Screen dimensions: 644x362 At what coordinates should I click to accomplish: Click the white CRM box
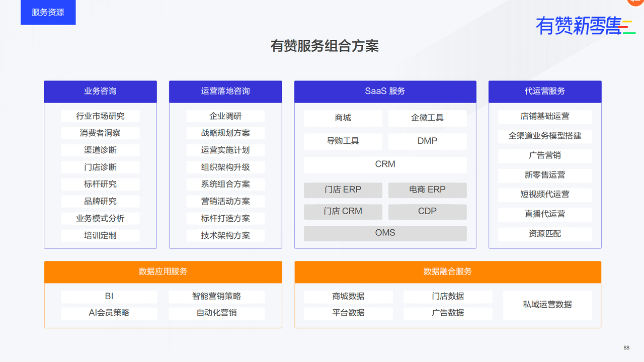coord(385,164)
